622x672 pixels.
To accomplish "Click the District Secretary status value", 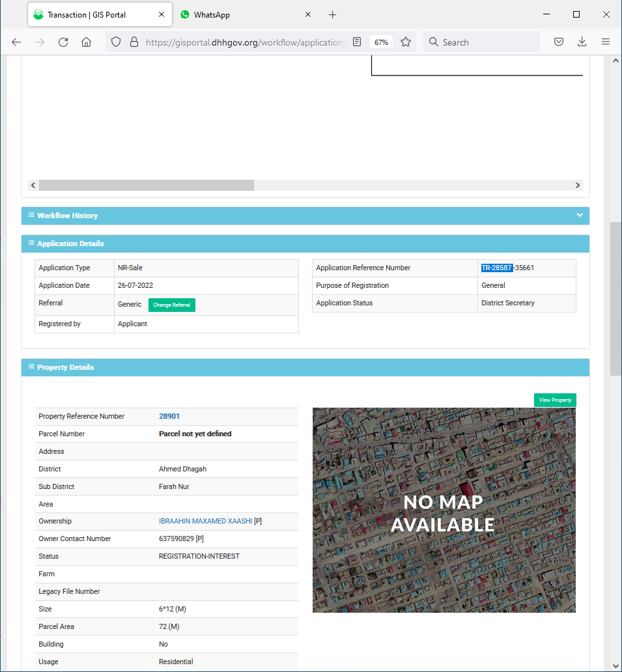I will coord(508,303).
